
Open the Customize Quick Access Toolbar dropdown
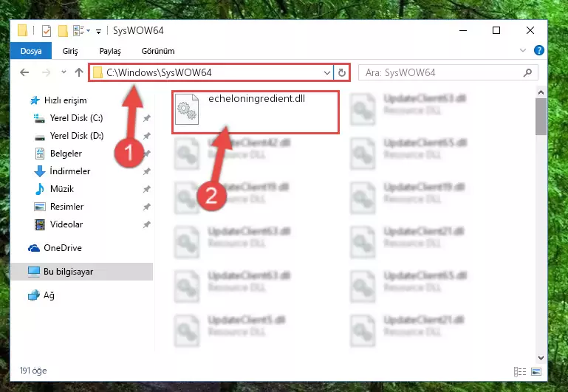tap(98, 32)
